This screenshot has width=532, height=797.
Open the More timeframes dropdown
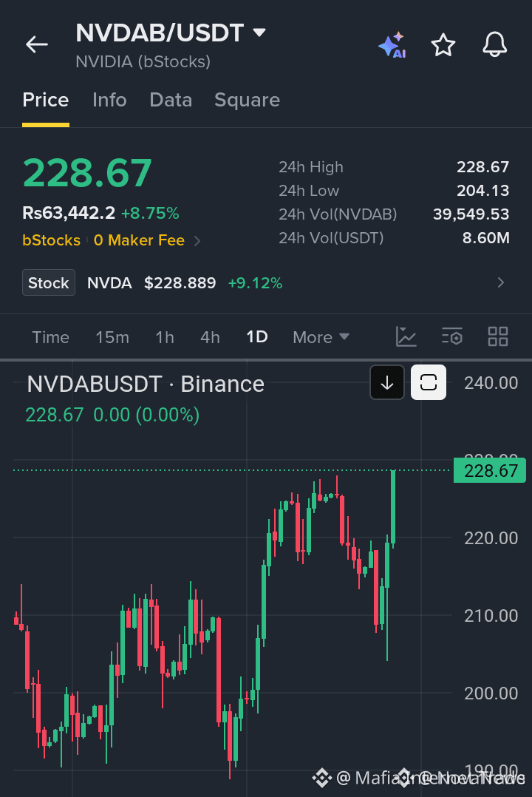point(321,337)
